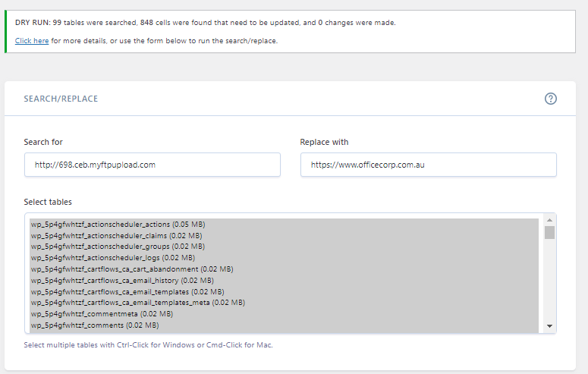This screenshot has width=588, height=374.
Task: Open the Search/Replace help icon
Action: 551,99
